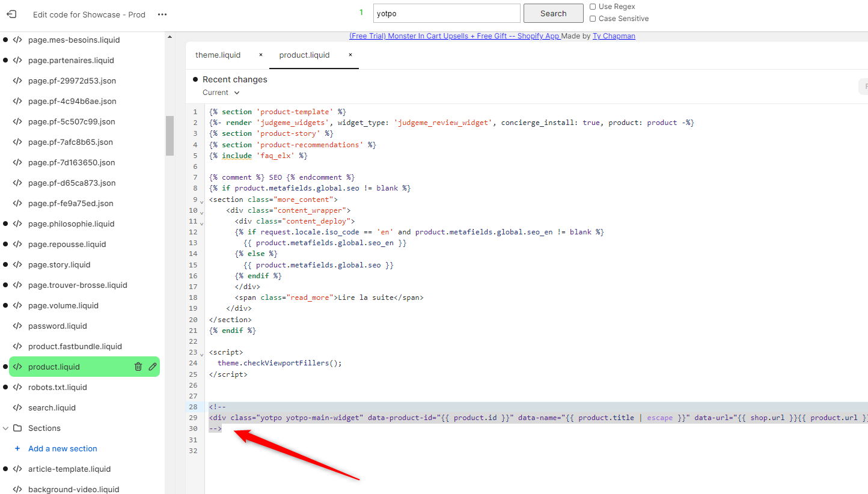The image size is (868, 494).
Task: Close the product.liquid tab
Action: tap(350, 55)
